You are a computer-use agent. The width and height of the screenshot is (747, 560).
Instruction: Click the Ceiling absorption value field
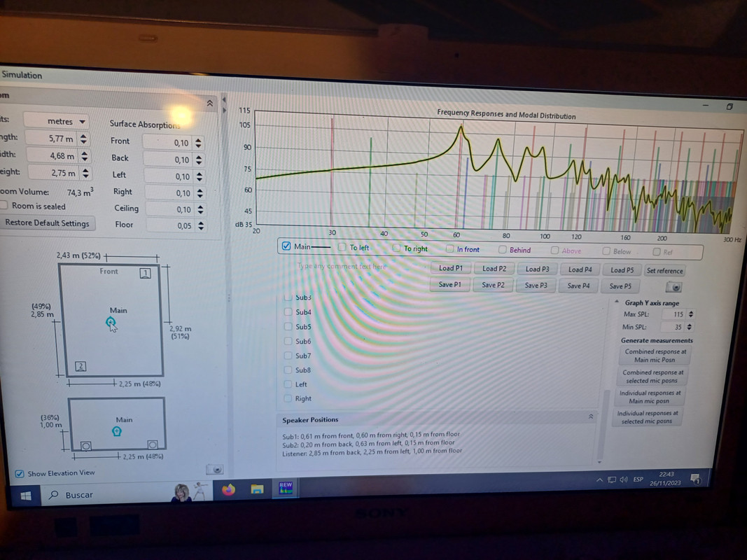[x=169, y=209]
